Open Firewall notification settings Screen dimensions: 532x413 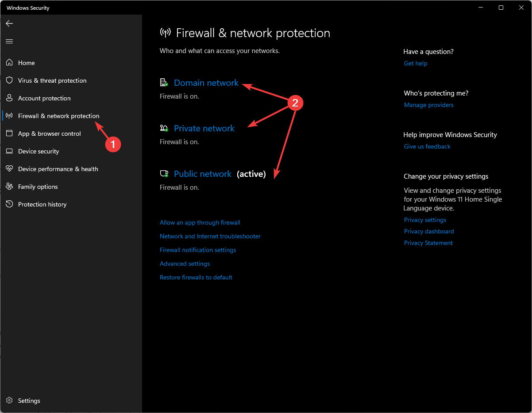198,250
